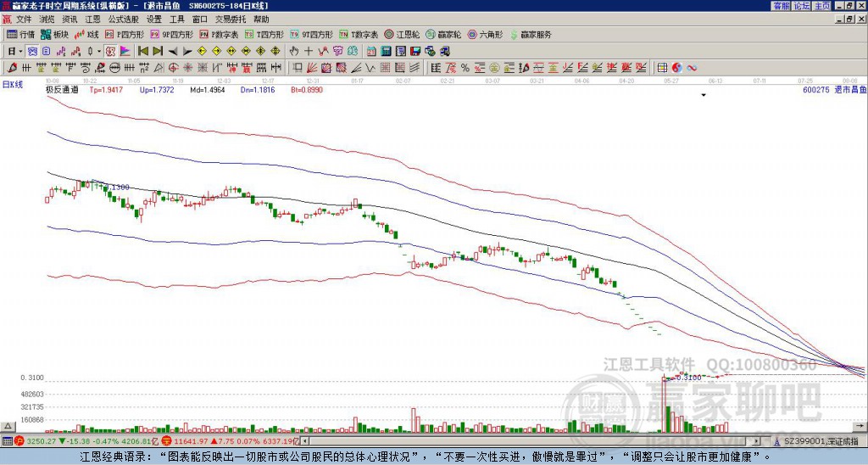Open the 工具 menu

tap(176, 20)
